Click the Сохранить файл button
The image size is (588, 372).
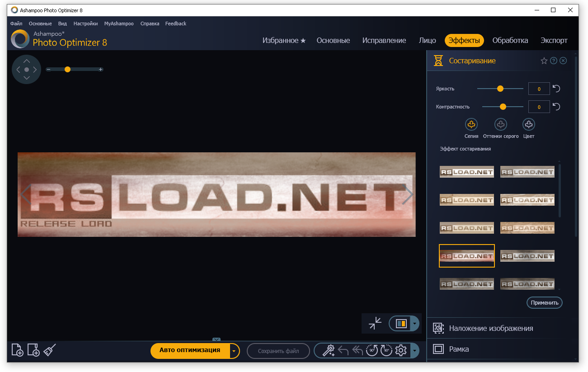tap(278, 351)
